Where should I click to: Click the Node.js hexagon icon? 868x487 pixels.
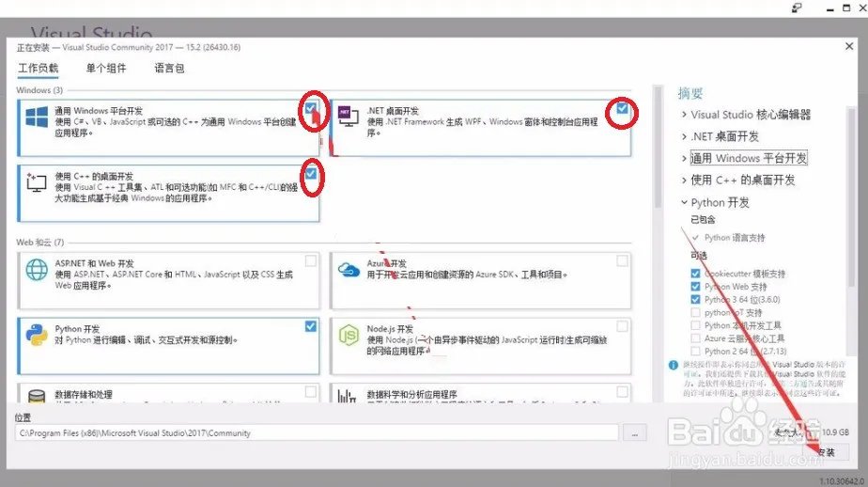pos(349,336)
